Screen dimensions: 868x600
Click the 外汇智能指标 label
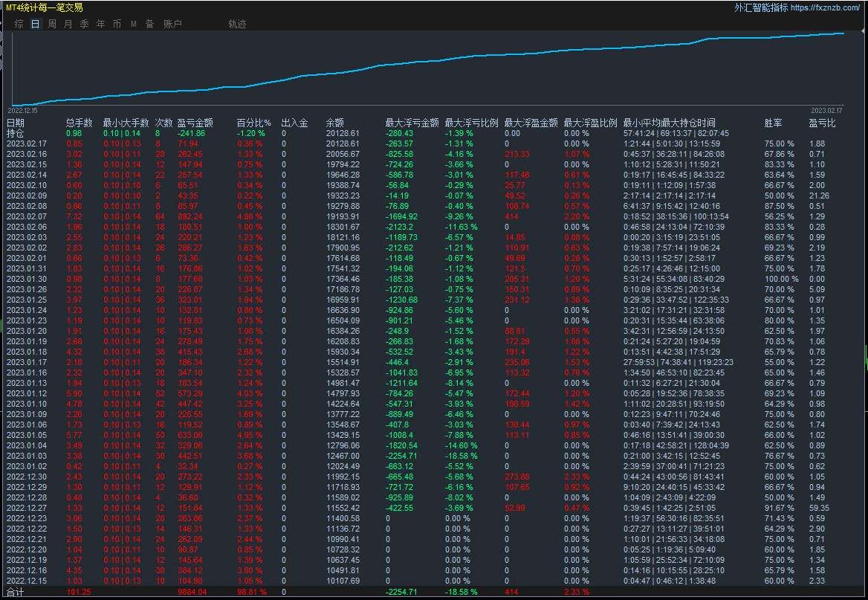click(x=761, y=7)
